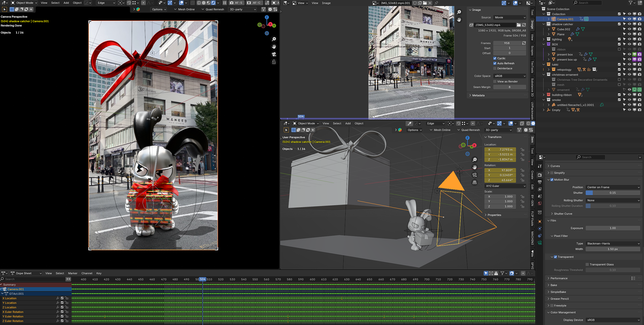The height and width of the screenshot is (325, 644).
Task: Open the Physics properties tab icon
Action: 540,229
